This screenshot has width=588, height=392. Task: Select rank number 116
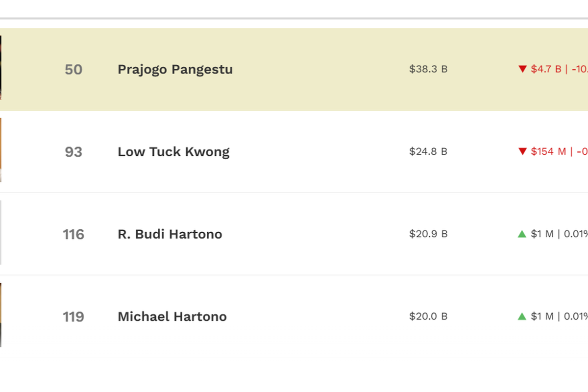pyautogui.click(x=73, y=234)
